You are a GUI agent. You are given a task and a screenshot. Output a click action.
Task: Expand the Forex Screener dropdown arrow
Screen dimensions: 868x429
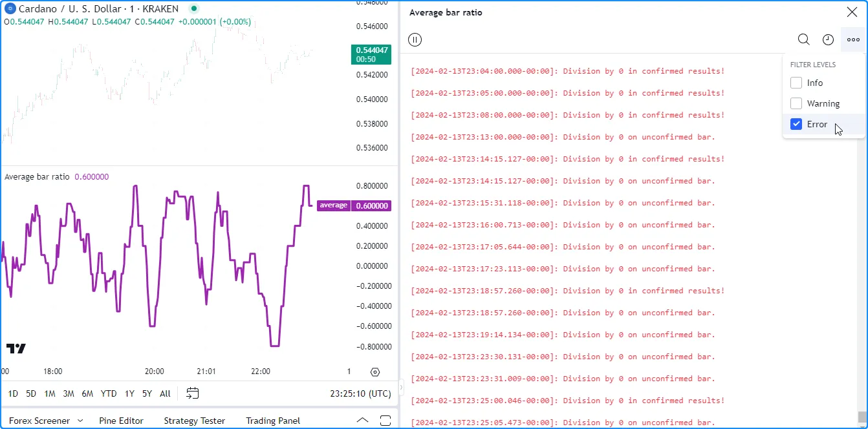tap(80, 421)
